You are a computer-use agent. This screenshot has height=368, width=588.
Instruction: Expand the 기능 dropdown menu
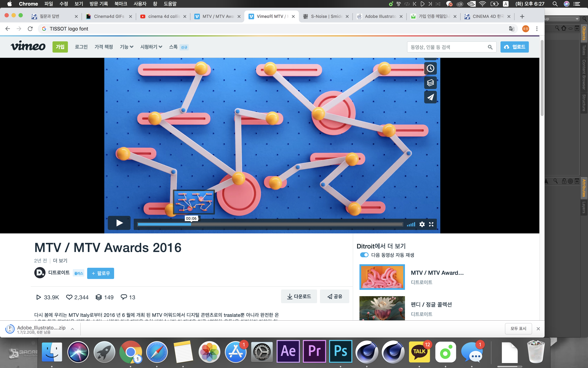click(126, 47)
